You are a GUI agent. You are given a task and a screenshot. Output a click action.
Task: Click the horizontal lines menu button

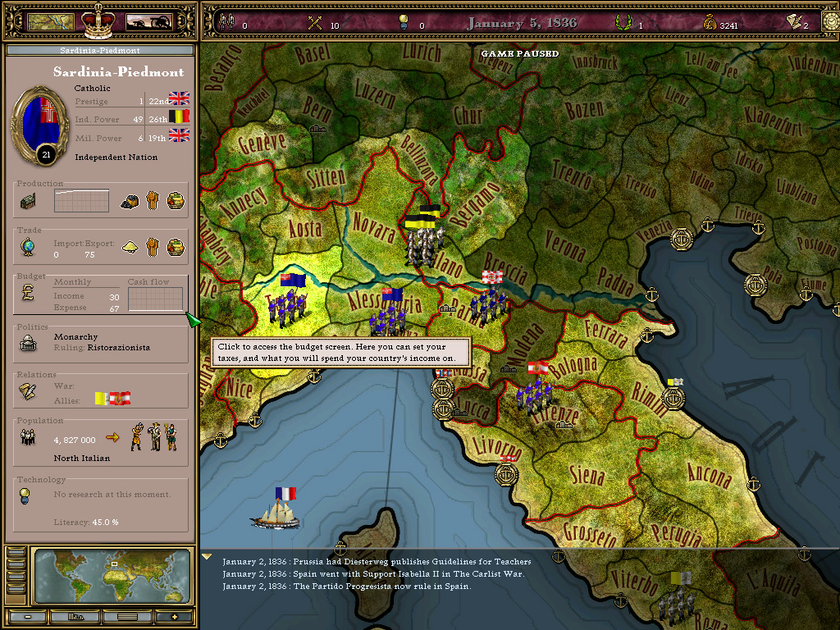coord(127,617)
